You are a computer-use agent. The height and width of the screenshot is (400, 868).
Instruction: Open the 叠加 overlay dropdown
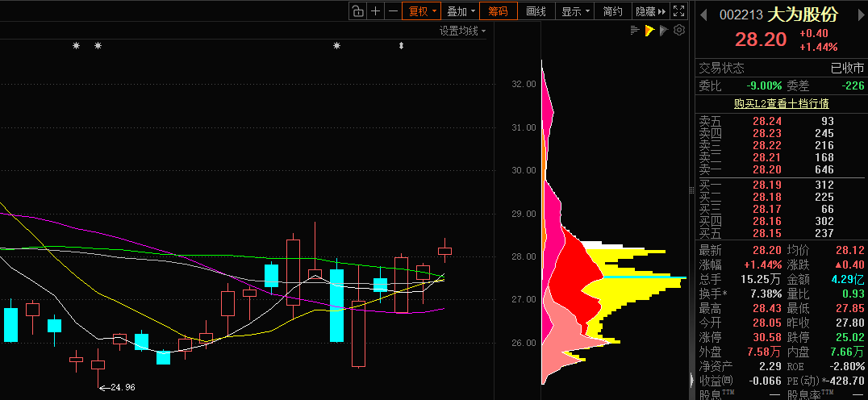click(x=461, y=11)
